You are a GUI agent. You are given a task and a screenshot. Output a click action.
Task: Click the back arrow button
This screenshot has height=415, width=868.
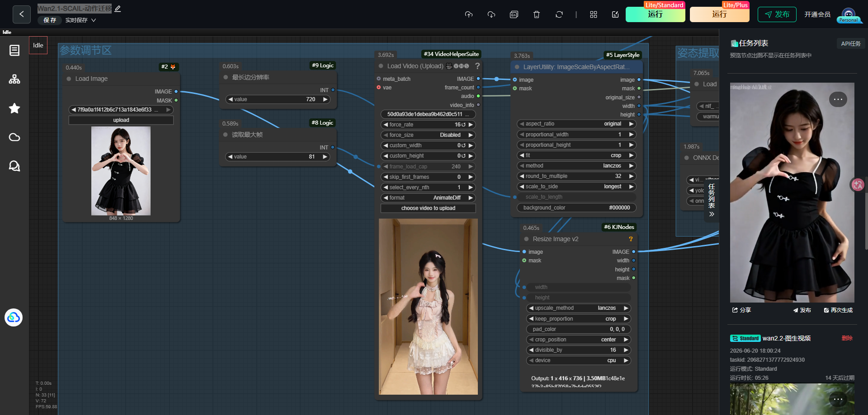click(x=22, y=14)
